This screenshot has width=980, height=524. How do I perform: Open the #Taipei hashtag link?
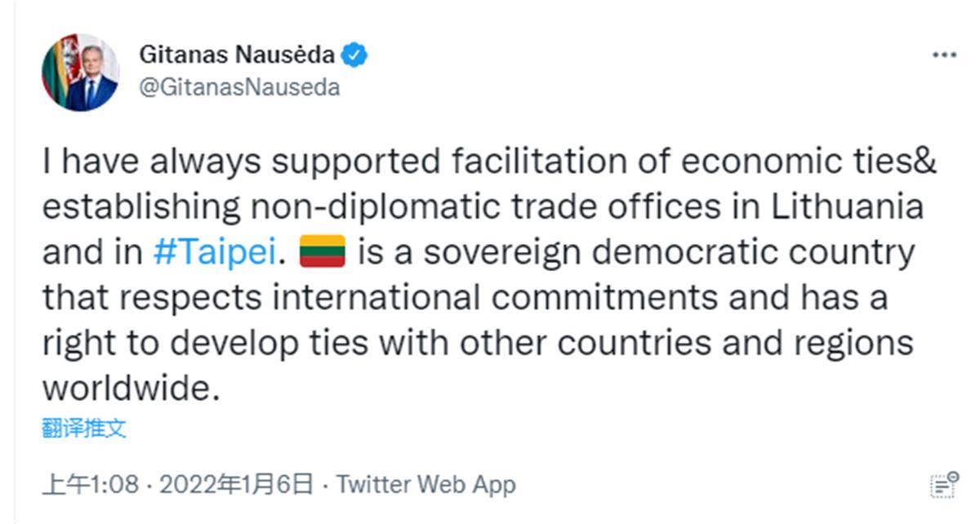tap(213, 253)
